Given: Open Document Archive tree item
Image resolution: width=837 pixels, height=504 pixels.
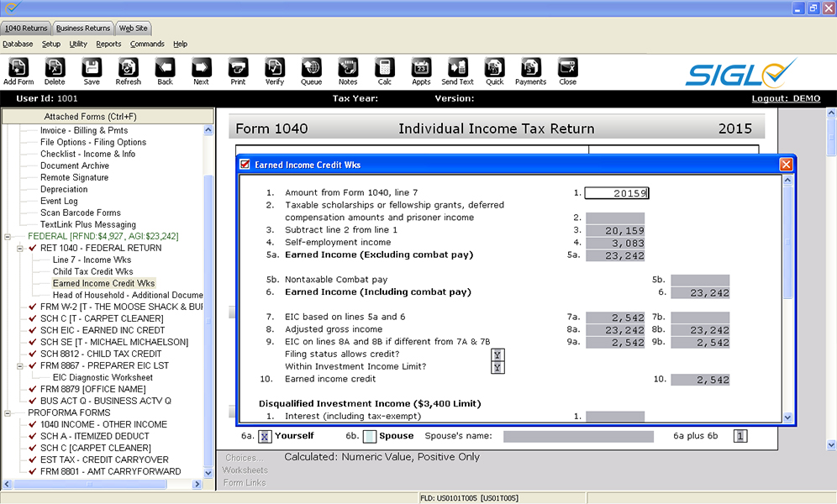Looking at the screenshot, I should 74,165.
